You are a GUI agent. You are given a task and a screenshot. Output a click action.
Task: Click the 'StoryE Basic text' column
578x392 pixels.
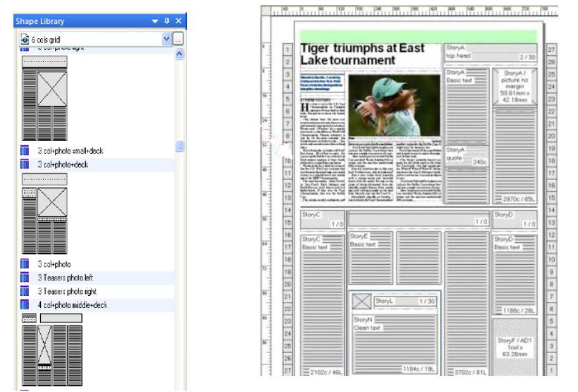pos(370,258)
